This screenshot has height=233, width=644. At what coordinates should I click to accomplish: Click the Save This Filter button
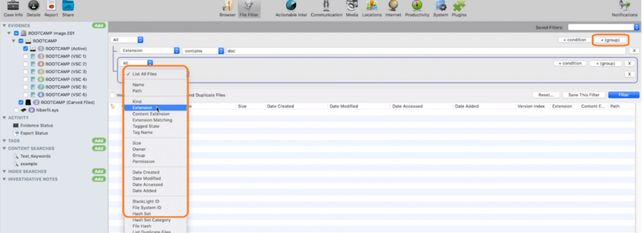click(x=584, y=95)
